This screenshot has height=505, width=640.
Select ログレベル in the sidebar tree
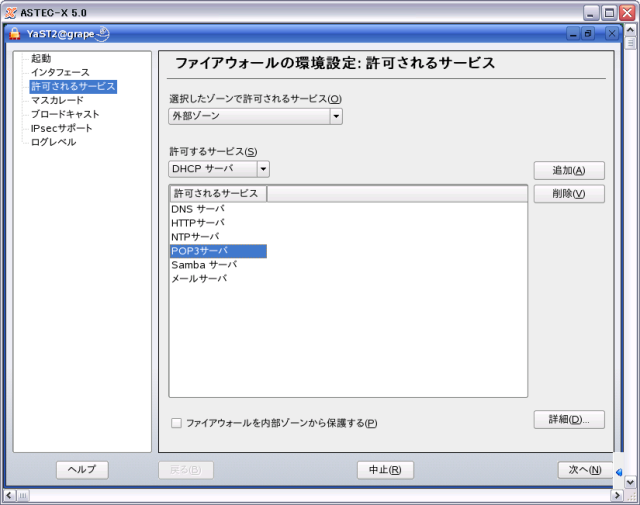(53, 142)
